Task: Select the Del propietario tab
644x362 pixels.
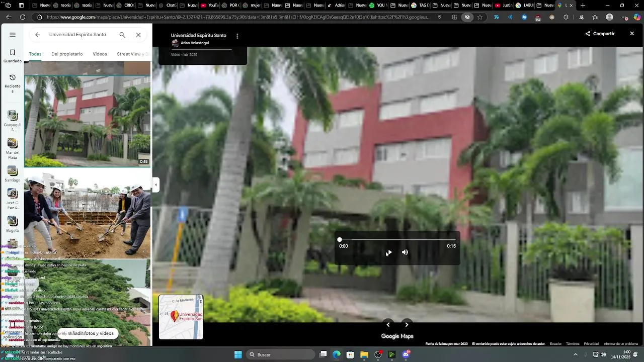Action: [67, 54]
